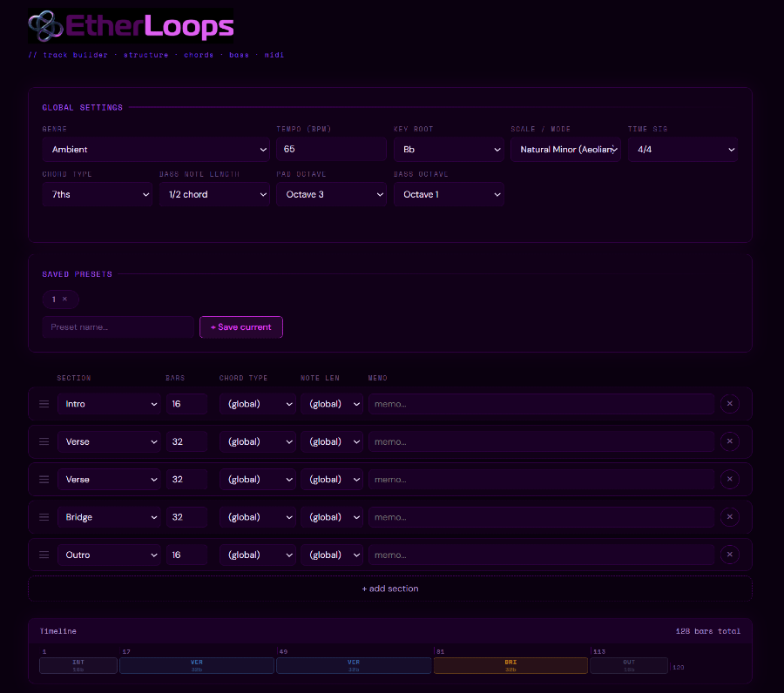
Task: Open the Outro row note length dropdown
Action: 332,555
